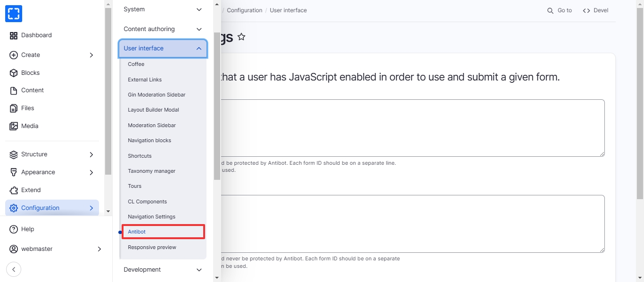Click the Drupal CMS logo icon
Screen dimensions: 644x282
click(x=14, y=14)
